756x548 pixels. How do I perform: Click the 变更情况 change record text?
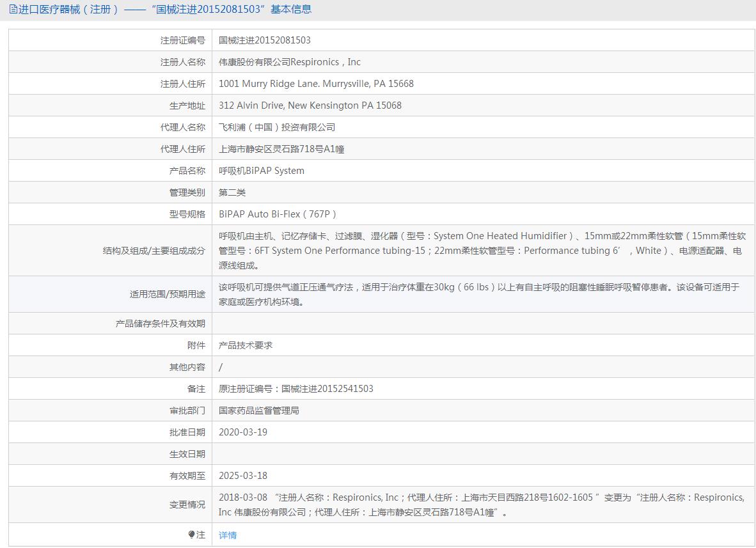coord(481,505)
